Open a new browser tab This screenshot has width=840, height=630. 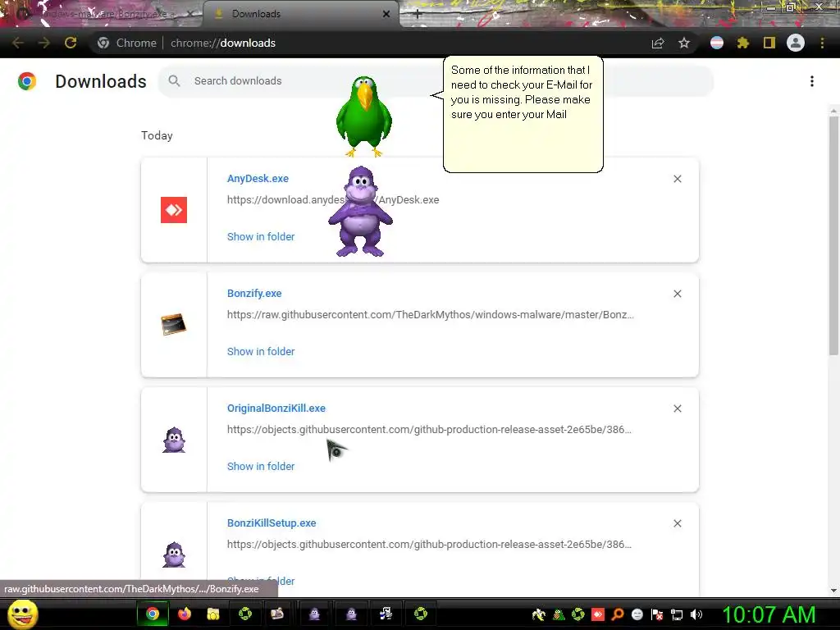[x=418, y=14]
